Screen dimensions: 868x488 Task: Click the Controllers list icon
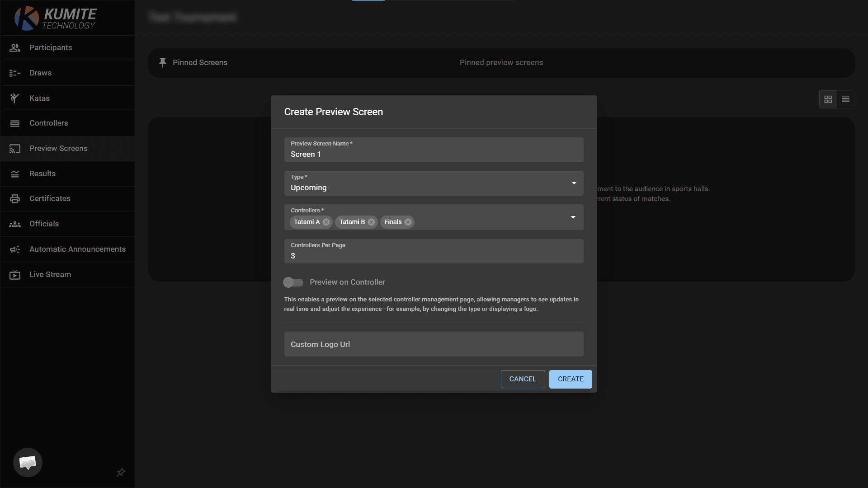tap(15, 123)
